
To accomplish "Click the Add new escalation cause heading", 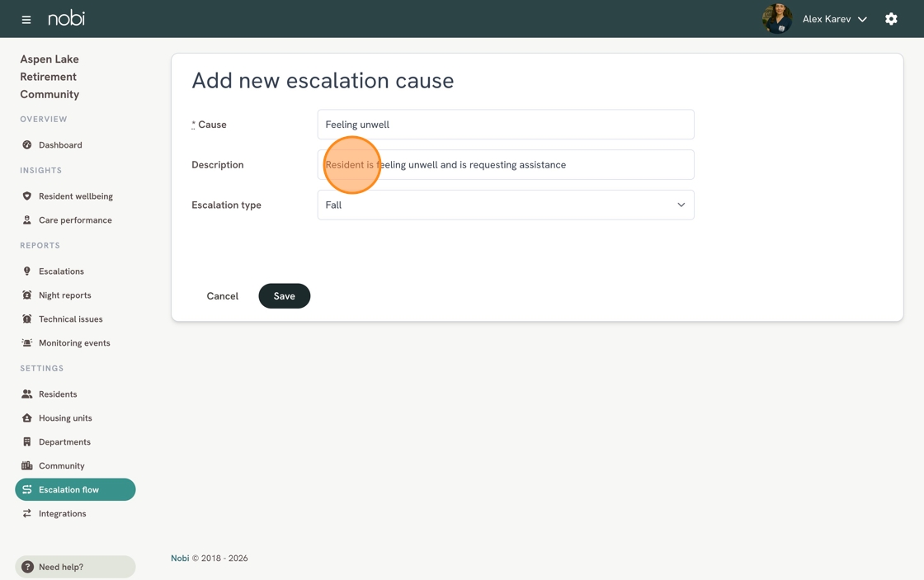I will pyautogui.click(x=323, y=81).
